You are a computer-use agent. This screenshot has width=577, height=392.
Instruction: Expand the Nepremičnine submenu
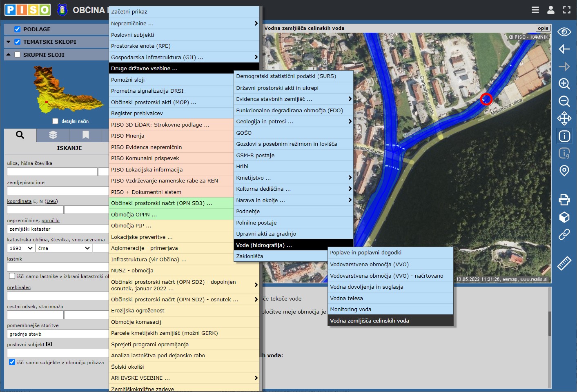click(x=184, y=23)
